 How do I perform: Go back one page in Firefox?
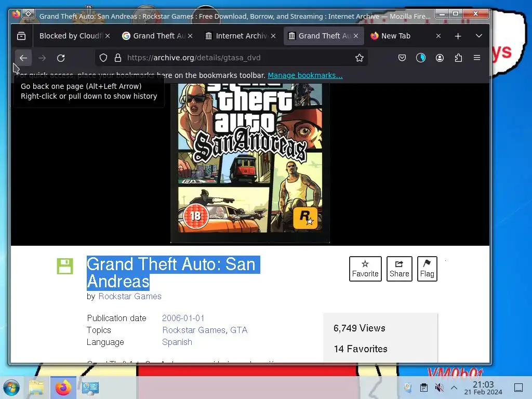coord(23,58)
